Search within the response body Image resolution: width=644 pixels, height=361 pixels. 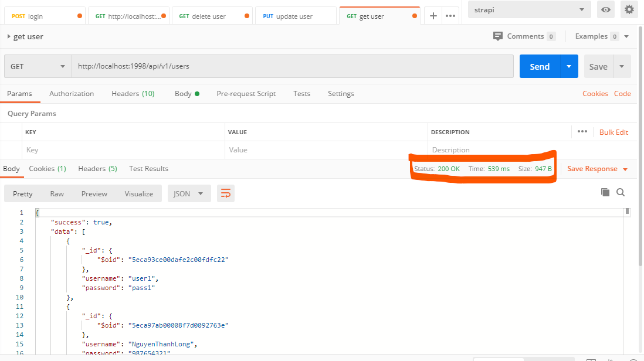click(621, 192)
